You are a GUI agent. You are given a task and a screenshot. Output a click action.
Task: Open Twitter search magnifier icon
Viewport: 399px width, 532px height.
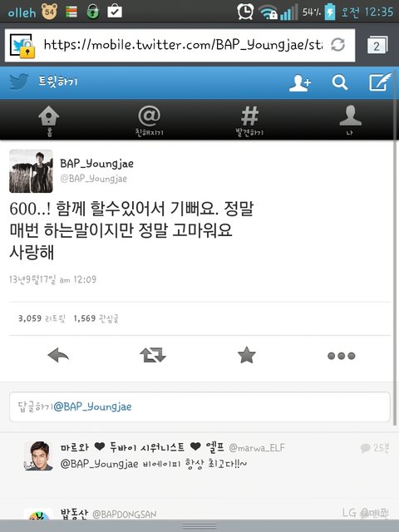point(340,82)
